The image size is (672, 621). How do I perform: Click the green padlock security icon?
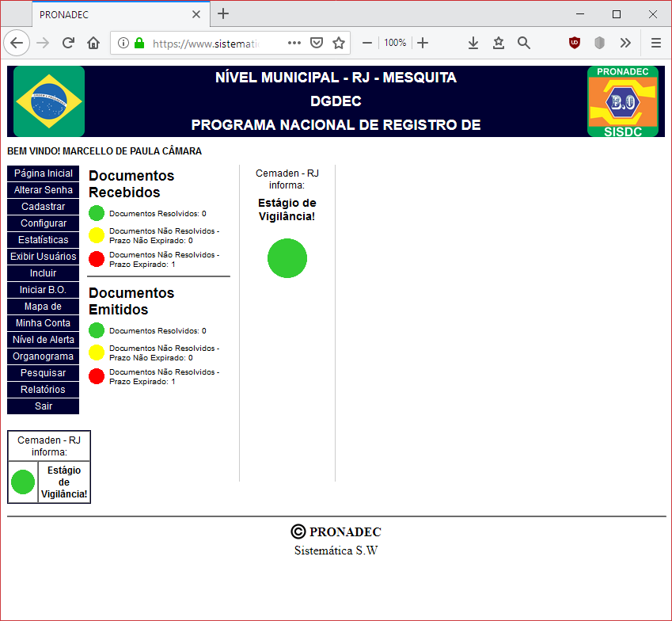139,43
